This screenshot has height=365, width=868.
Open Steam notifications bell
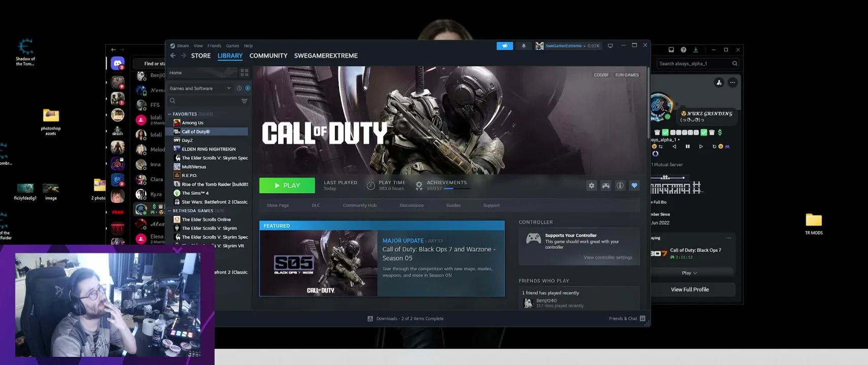[524, 46]
